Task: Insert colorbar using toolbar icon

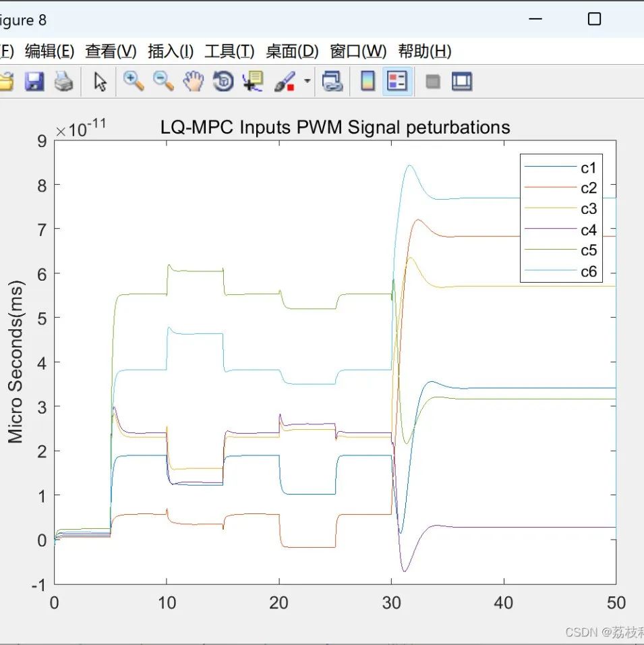Action: (368, 81)
